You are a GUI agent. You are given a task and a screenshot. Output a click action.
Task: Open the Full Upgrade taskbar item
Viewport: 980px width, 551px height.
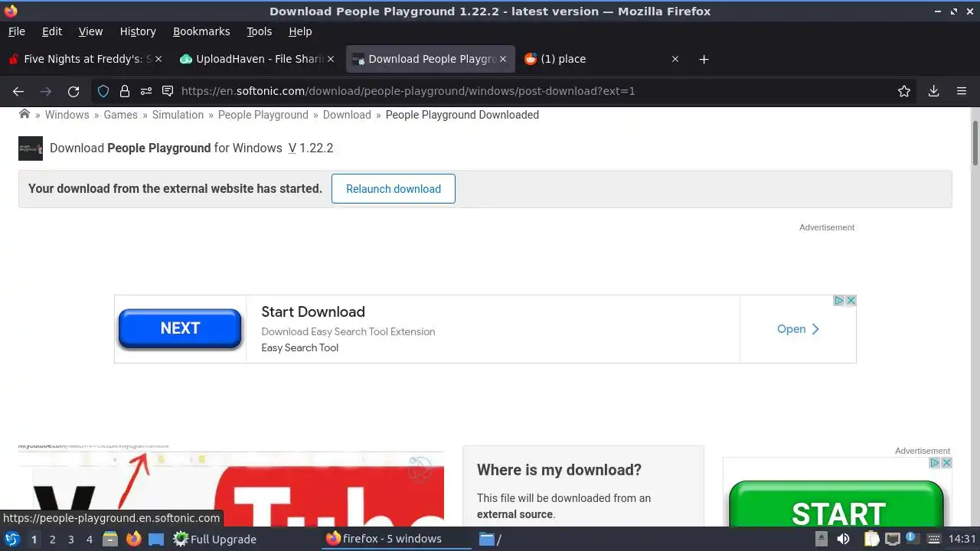point(214,539)
